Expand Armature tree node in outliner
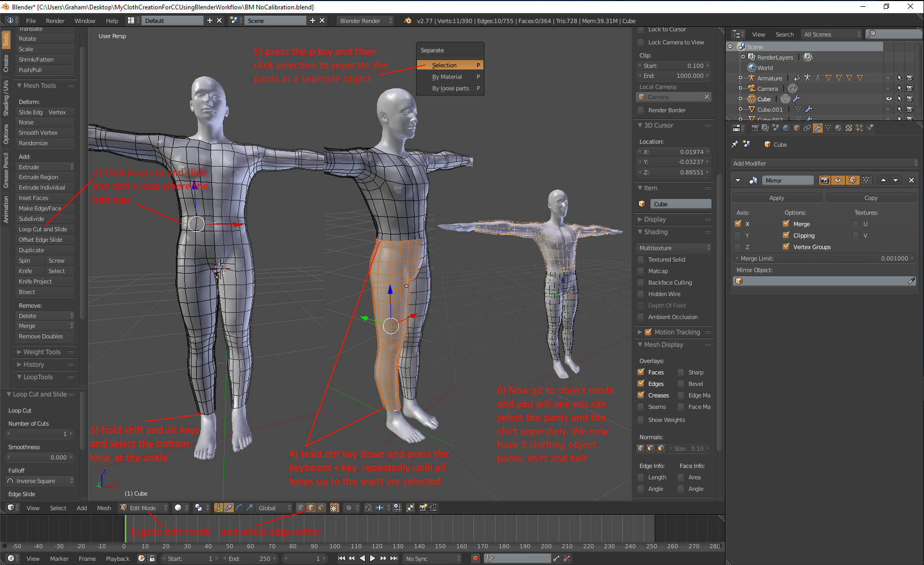 click(740, 78)
